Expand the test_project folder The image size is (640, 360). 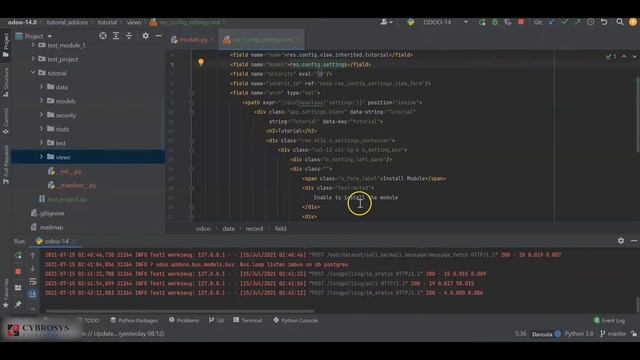pos(33,59)
